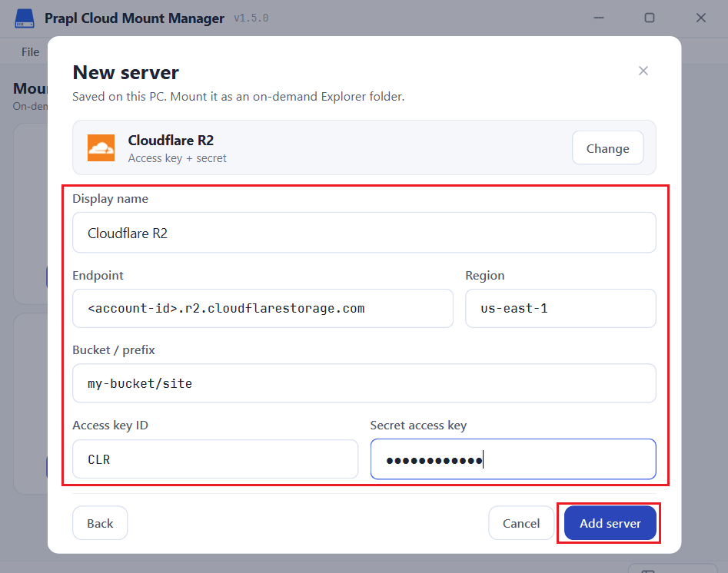Focus the Secret access key field
Image resolution: width=728 pixels, height=573 pixels.
coord(513,459)
